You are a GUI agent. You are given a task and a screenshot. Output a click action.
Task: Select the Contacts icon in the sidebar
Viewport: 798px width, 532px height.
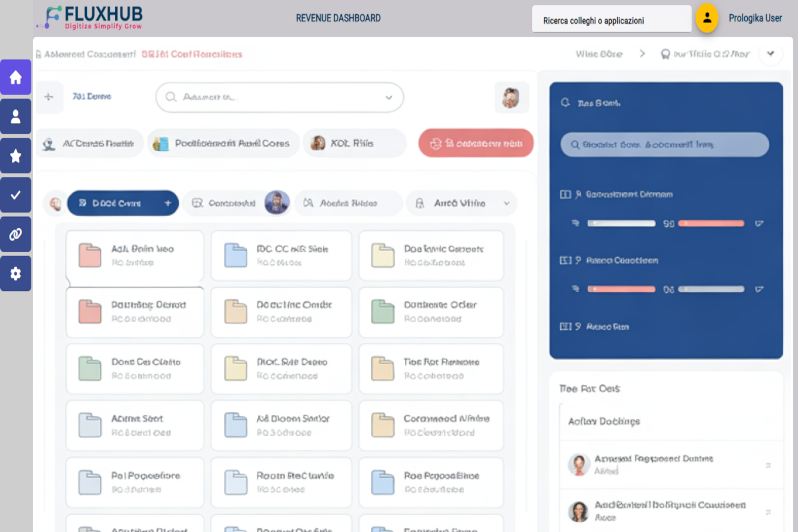pyautogui.click(x=16, y=116)
